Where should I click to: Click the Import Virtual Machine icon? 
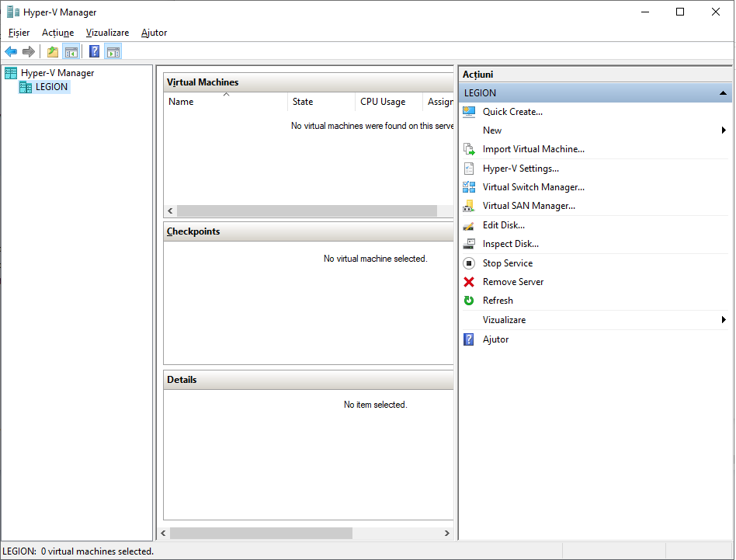[468, 149]
